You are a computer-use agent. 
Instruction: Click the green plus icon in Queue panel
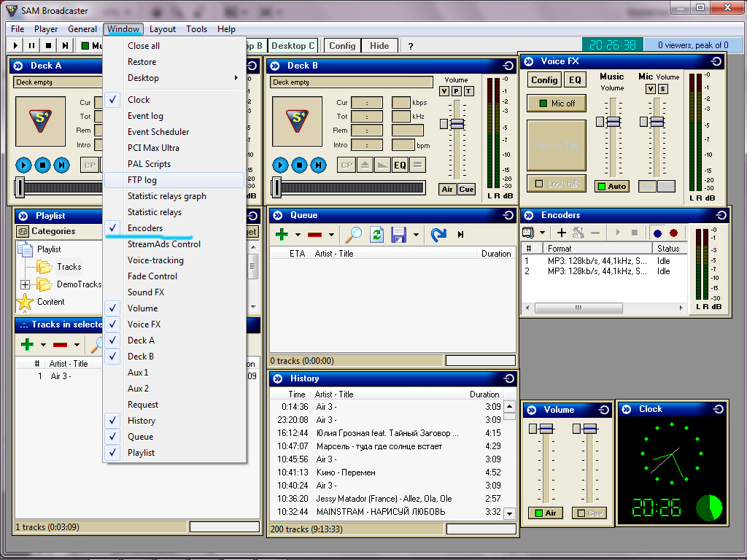[282, 235]
